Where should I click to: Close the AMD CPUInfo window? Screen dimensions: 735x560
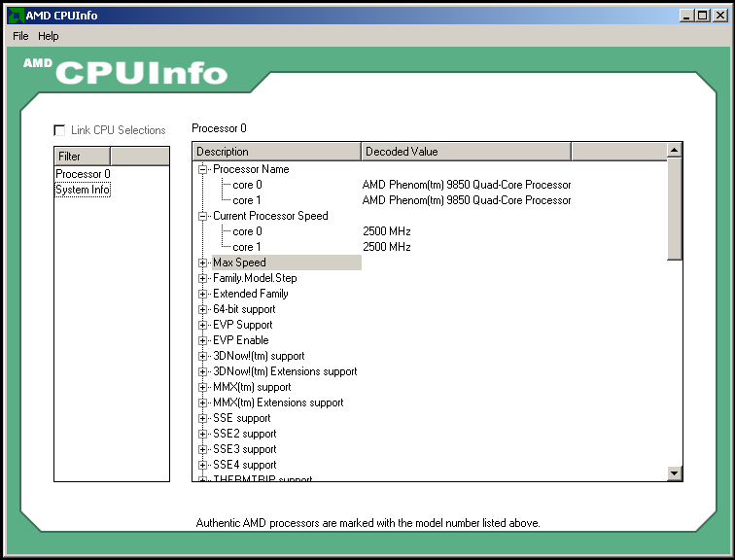click(x=720, y=16)
